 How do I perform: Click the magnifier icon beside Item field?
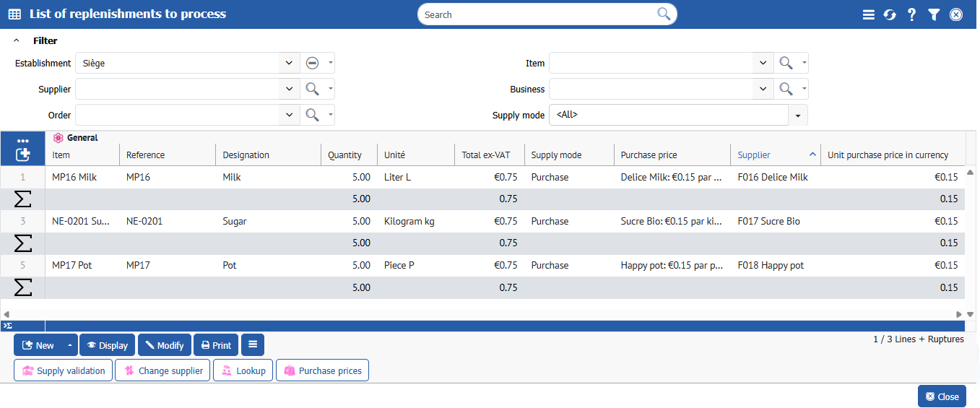[786, 63]
